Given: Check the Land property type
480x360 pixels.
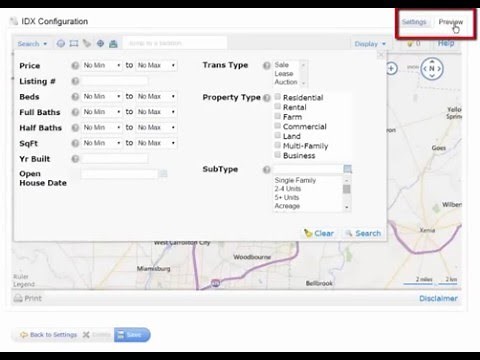Looking at the screenshot, I should [277, 135].
